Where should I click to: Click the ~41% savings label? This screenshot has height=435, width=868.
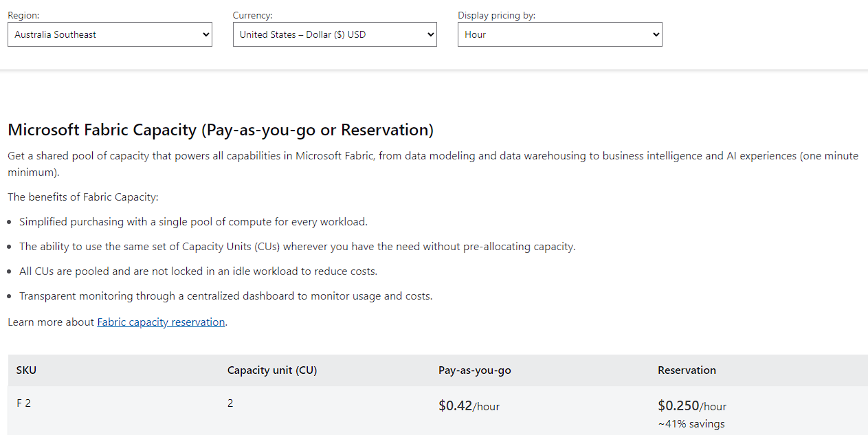click(x=691, y=423)
